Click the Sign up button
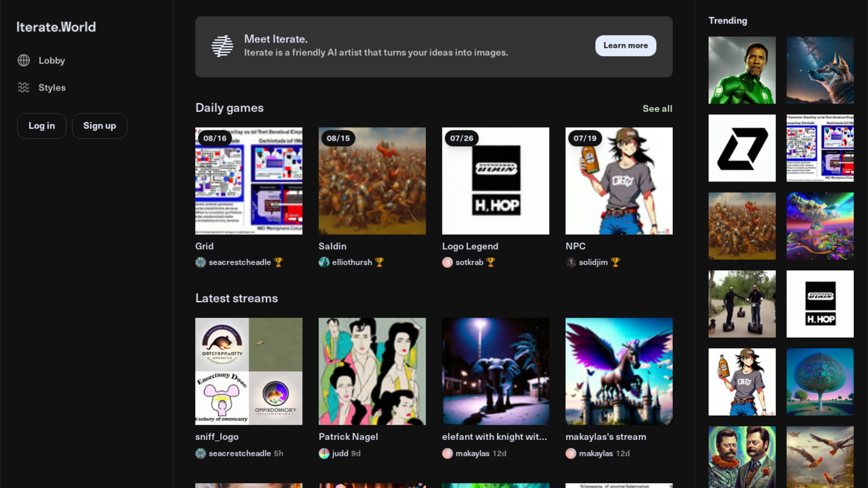This screenshot has height=488, width=868. click(x=99, y=126)
